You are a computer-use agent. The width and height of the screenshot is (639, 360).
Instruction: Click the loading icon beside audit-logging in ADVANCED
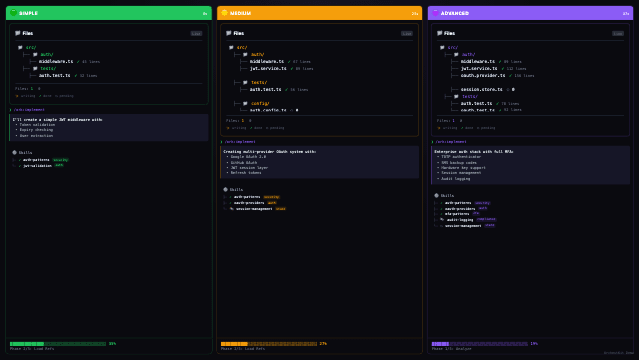tap(442, 219)
